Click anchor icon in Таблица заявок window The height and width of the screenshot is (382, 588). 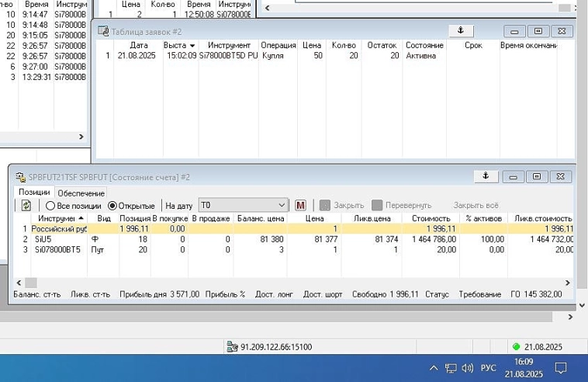(x=461, y=31)
